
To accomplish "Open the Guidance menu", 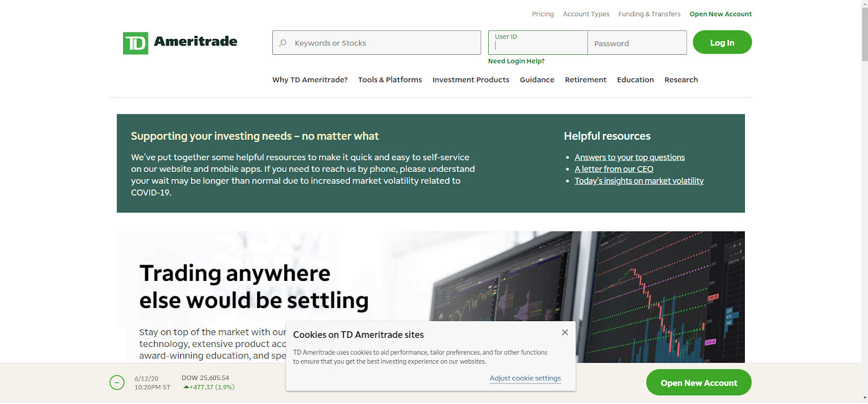I will coord(537,80).
